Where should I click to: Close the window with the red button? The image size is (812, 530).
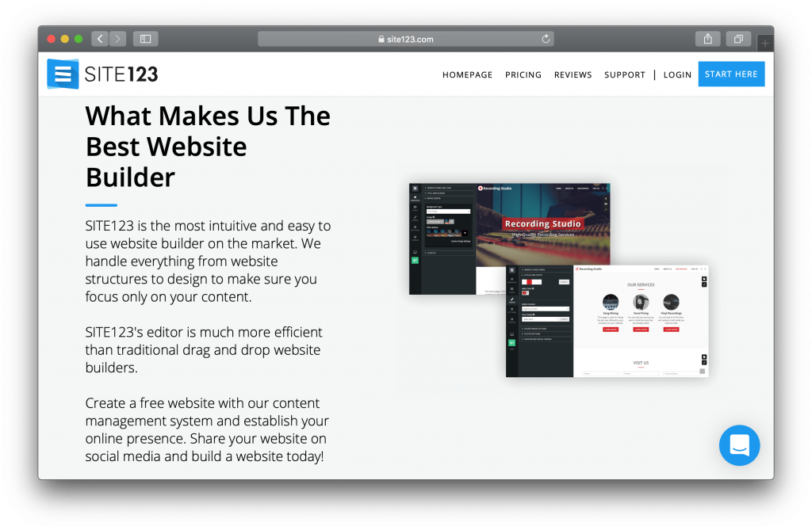52,39
